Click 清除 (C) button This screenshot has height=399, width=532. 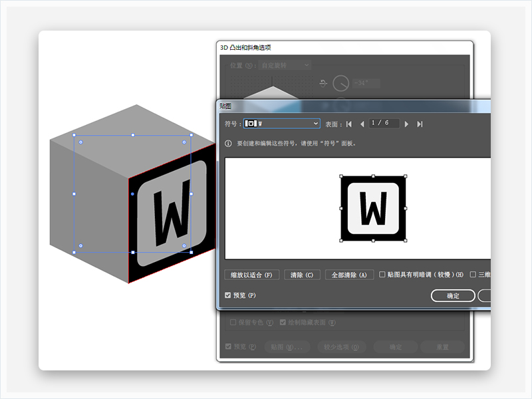303,275
